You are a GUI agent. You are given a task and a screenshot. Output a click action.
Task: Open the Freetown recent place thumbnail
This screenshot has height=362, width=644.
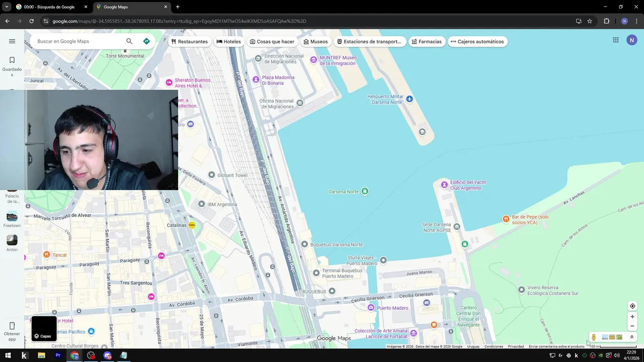coord(12,216)
